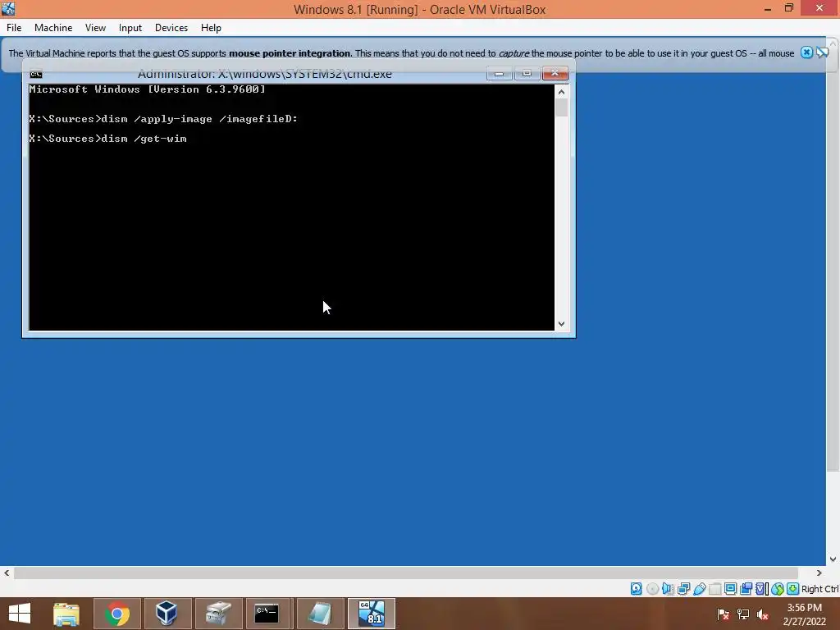Screen dimensions: 840x630
Task: Click the Right Ctrl host key label
Action: (819, 589)
